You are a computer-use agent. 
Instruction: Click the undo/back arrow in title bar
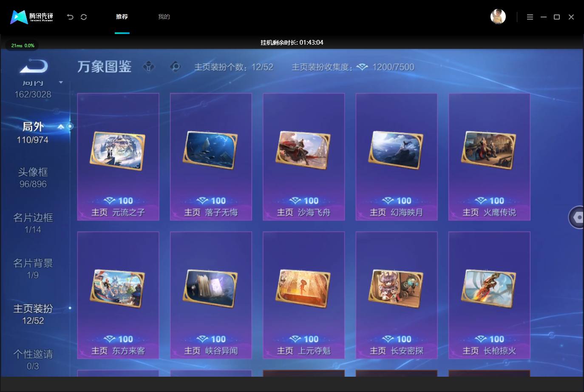tap(70, 17)
